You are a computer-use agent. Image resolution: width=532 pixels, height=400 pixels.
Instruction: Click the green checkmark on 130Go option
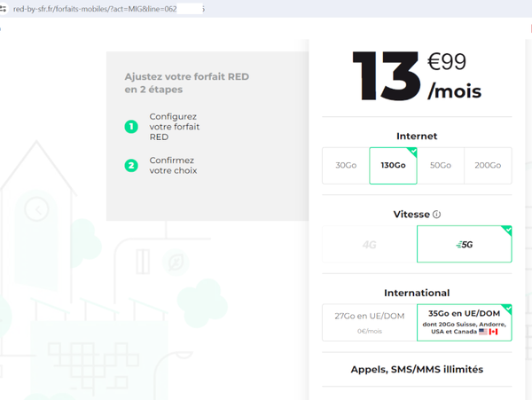click(x=411, y=152)
